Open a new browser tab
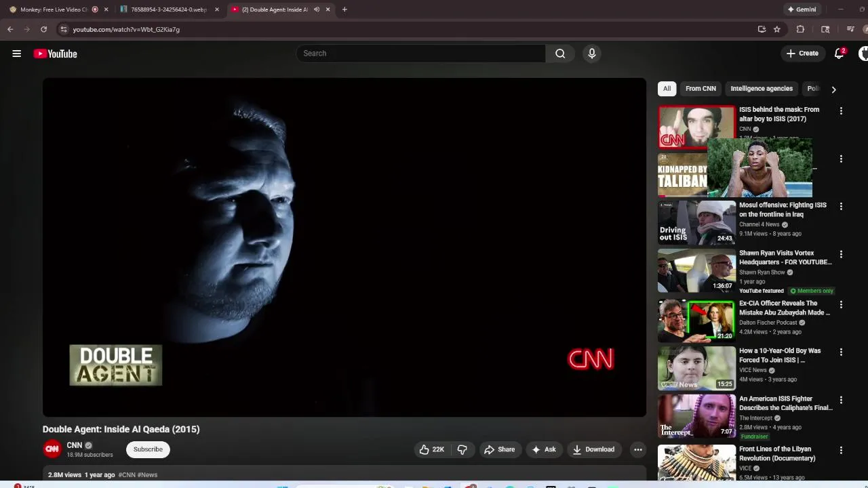The image size is (868, 488). coord(344,9)
